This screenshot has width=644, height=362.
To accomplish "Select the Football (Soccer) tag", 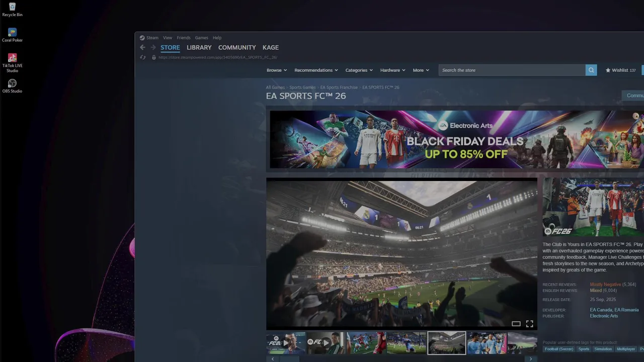I will click(559, 349).
